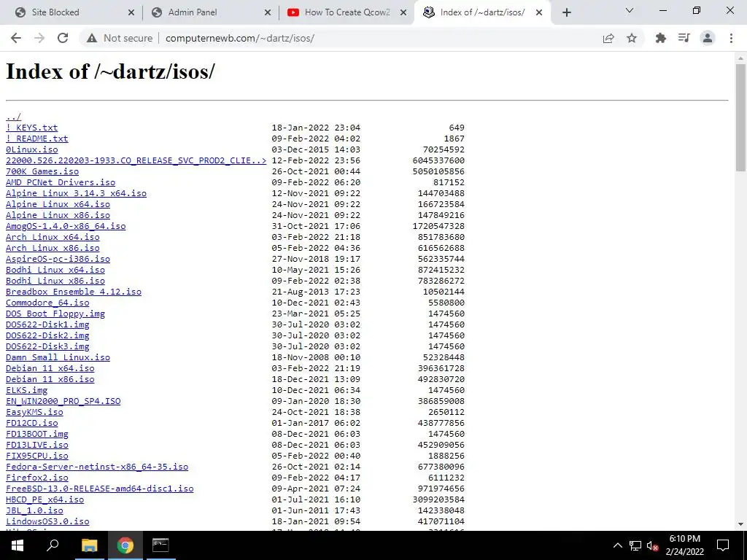Click Breadbox_Ensemble_4.12.iso link
Viewport: 747px width, 560px height.
pos(74,292)
